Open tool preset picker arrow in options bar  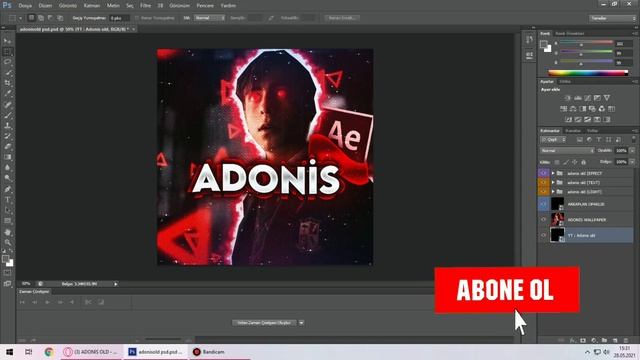click(x=20, y=18)
